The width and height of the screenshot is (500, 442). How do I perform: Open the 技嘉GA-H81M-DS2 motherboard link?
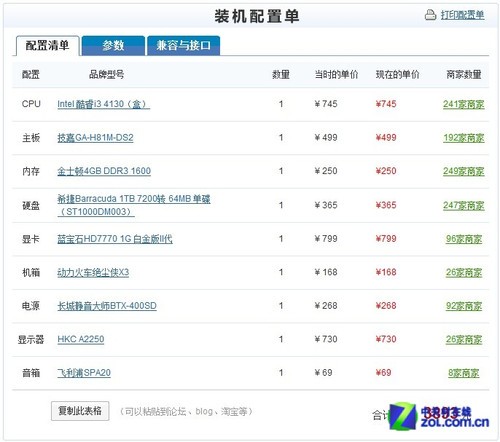[95, 138]
